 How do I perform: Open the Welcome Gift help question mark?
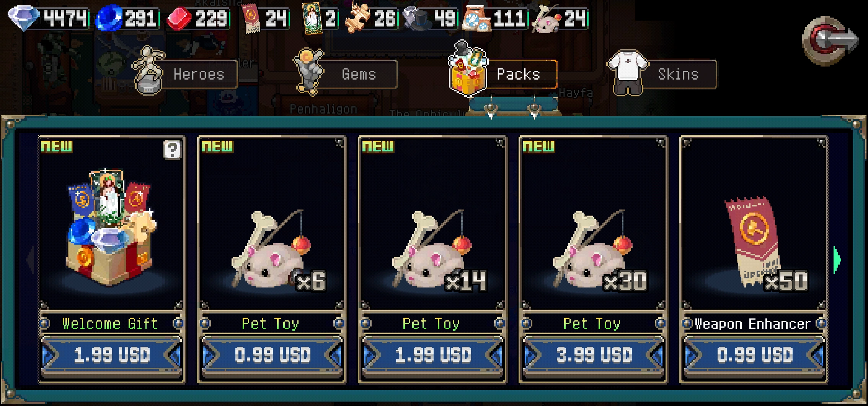172,149
